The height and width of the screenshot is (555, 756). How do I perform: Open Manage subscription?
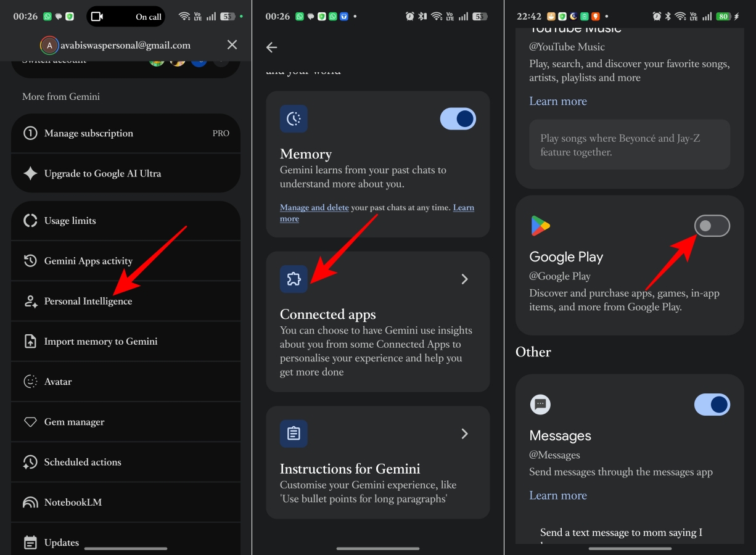[126, 133]
